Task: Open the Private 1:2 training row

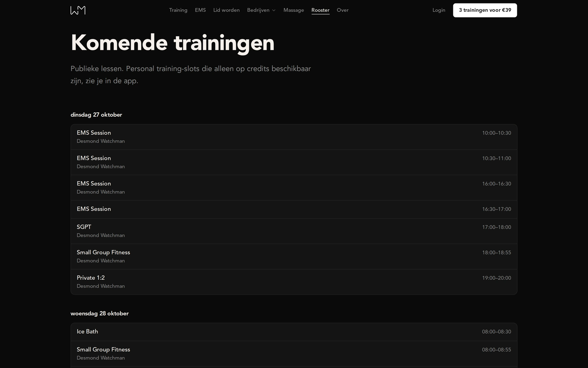Action: point(294,282)
